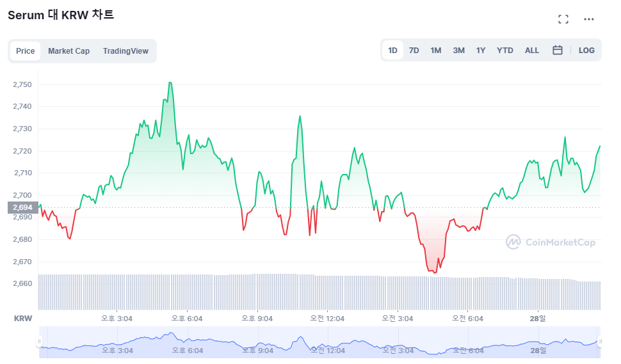Image resolution: width=621 pixels, height=364 pixels.
Task: Click the 오전 12:04 main axis label
Action: [327, 319]
